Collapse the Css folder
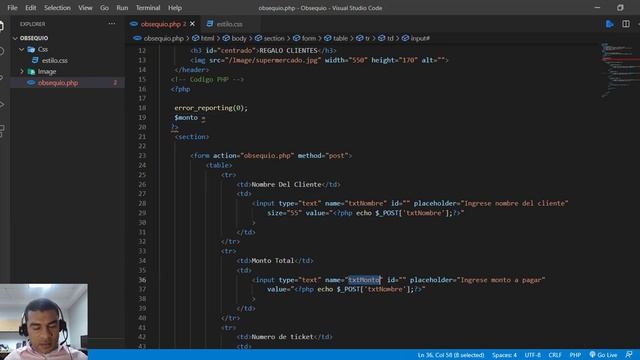 point(22,49)
